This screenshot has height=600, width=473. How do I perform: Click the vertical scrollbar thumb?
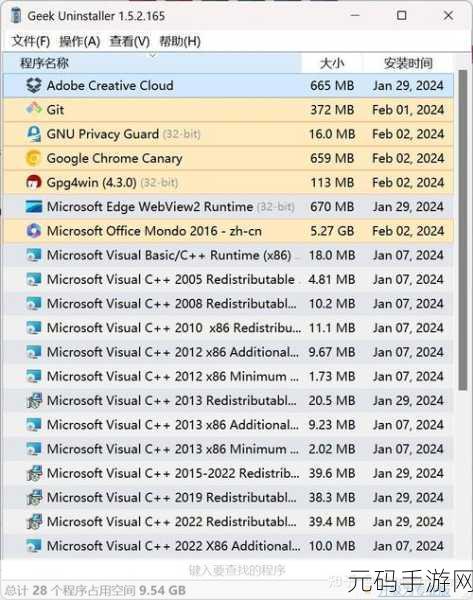[463, 230]
